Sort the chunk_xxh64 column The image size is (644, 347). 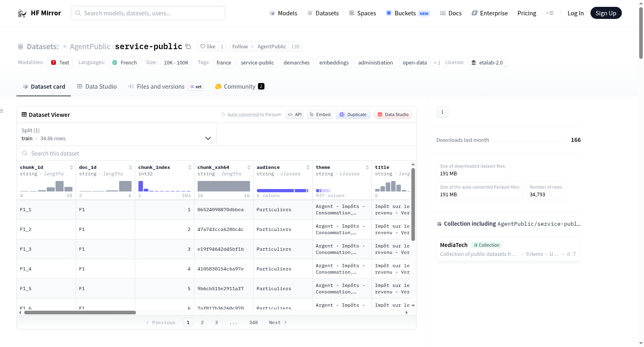249,167
